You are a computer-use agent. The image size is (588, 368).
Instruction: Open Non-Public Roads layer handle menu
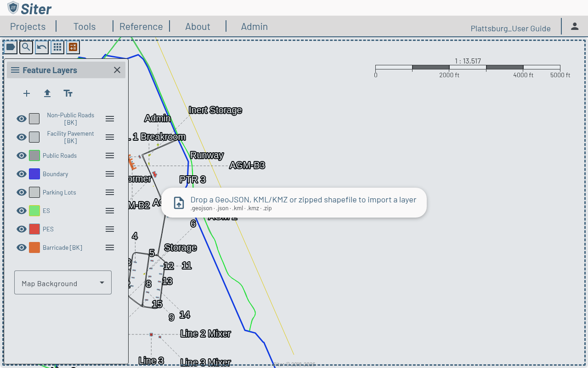click(x=110, y=119)
